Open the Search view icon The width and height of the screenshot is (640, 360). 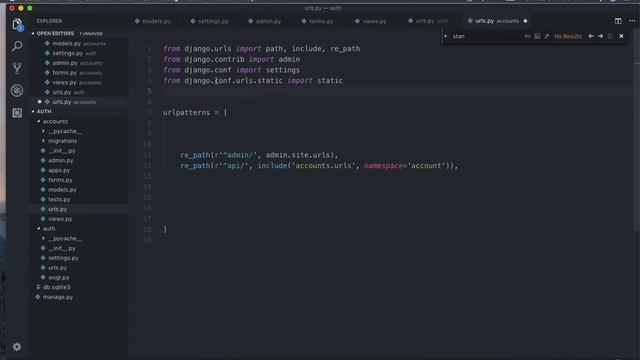[17, 47]
